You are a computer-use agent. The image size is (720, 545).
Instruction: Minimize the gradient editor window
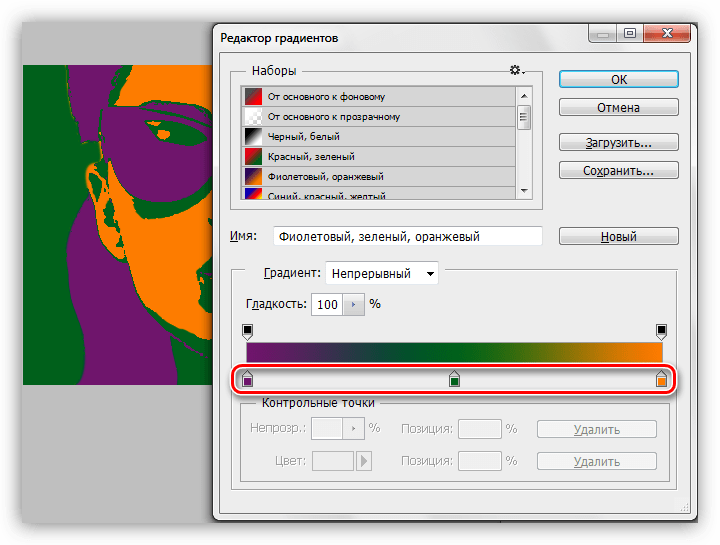603,33
